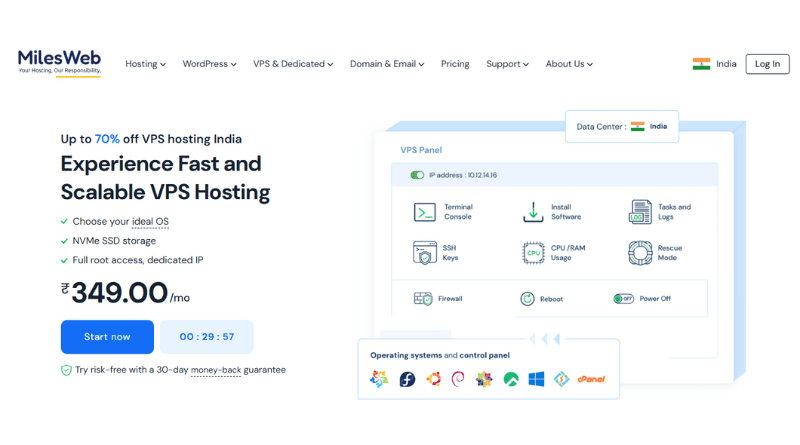Click the 'CPU /RAM Usage' label
This screenshot has height=445, width=800.
pyautogui.click(x=568, y=253)
